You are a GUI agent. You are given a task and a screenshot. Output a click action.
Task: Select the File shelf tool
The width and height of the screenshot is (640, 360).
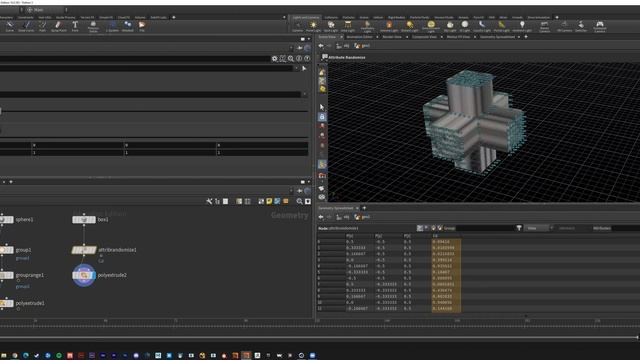tap(142, 27)
